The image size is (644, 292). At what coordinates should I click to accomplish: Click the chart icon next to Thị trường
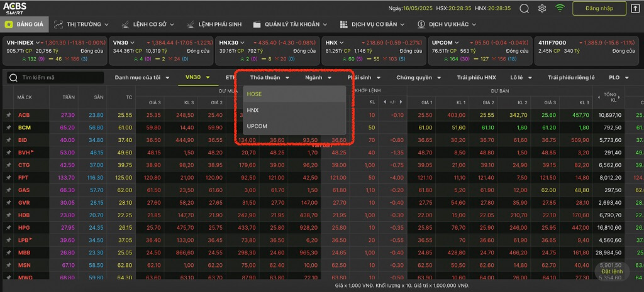pyautogui.click(x=58, y=24)
